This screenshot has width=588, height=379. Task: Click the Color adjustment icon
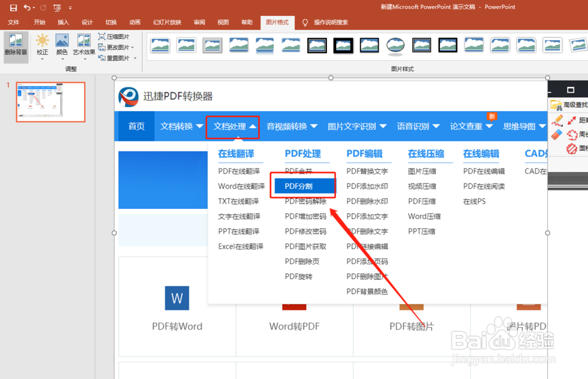pyautogui.click(x=62, y=40)
